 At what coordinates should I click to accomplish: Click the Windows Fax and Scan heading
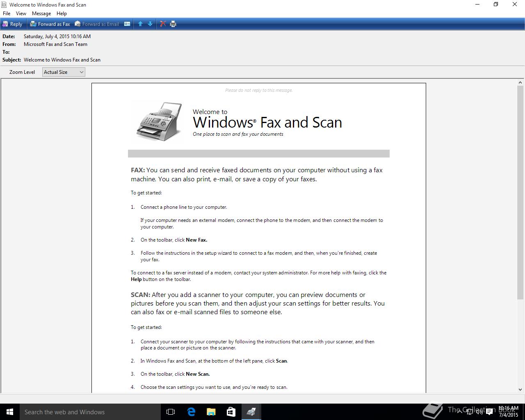(x=267, y=122)
